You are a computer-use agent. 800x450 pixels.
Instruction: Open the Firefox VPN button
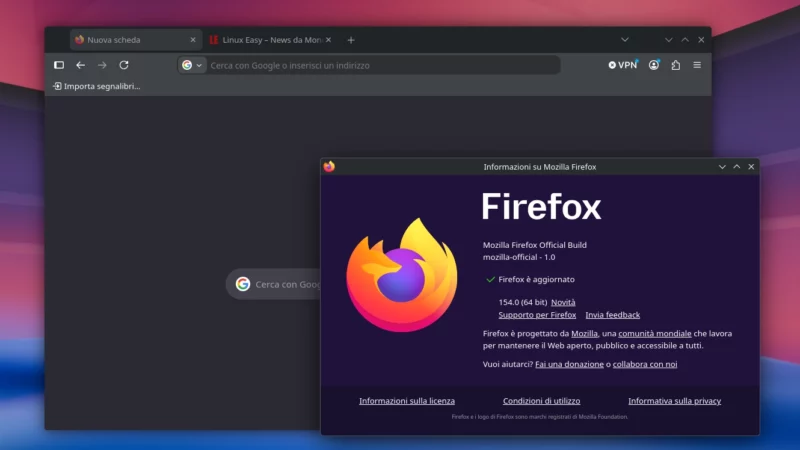(x=623, y=65)
